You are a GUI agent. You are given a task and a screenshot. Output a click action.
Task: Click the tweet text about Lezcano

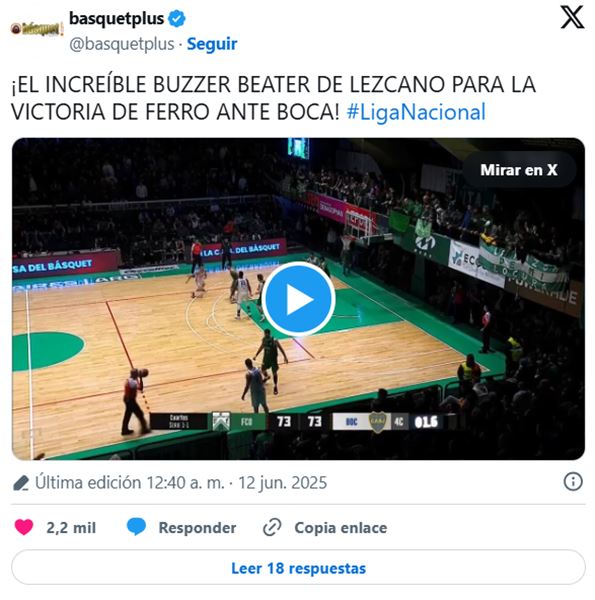[273, 98]
